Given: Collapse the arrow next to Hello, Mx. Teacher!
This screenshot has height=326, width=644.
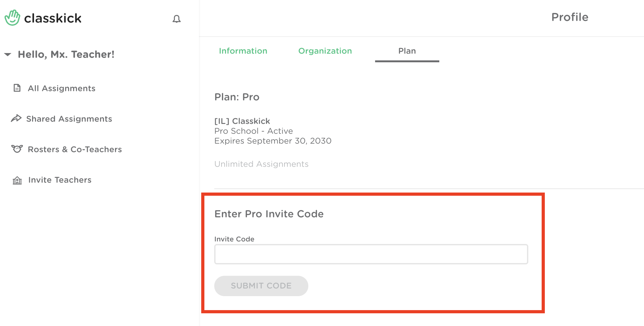Looking at the screenshot, I should 8,54.
